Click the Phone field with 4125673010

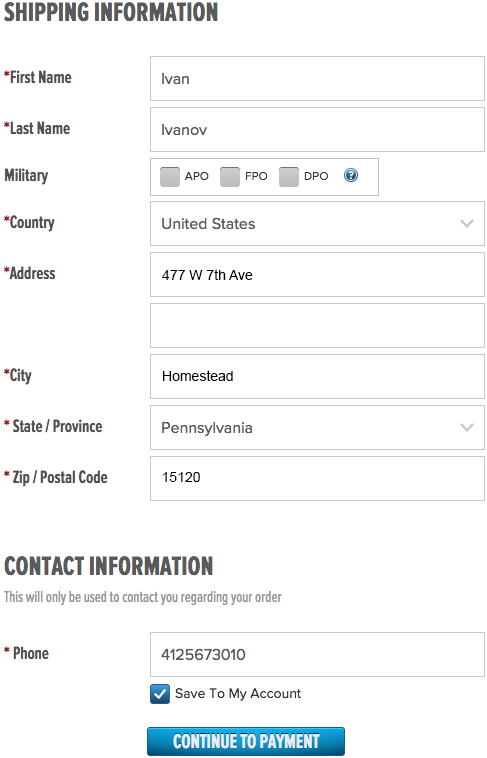pos(317,655)
